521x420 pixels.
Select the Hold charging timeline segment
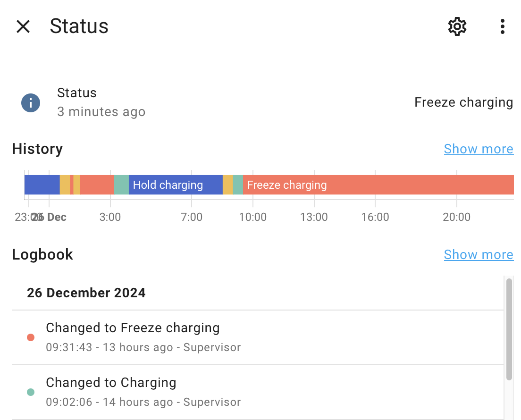tap(176, 185)
